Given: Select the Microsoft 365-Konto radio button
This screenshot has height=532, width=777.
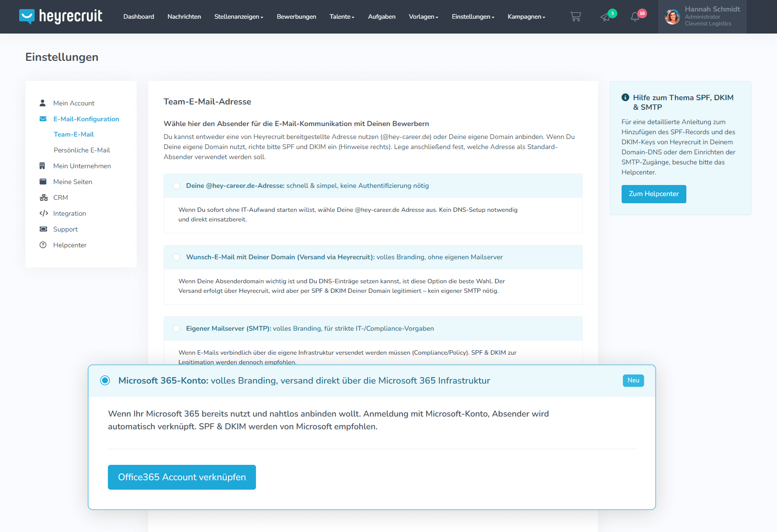Looking at the screenshot, I should pyautogui.click(x=105, y=381).
